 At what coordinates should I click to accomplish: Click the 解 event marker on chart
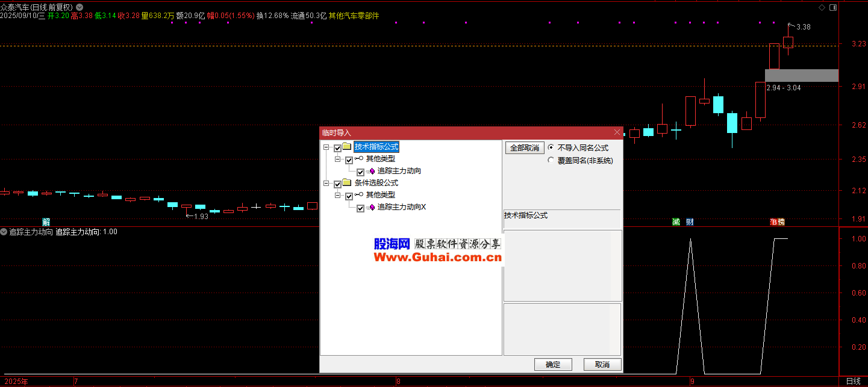click(x=46, y=221)
